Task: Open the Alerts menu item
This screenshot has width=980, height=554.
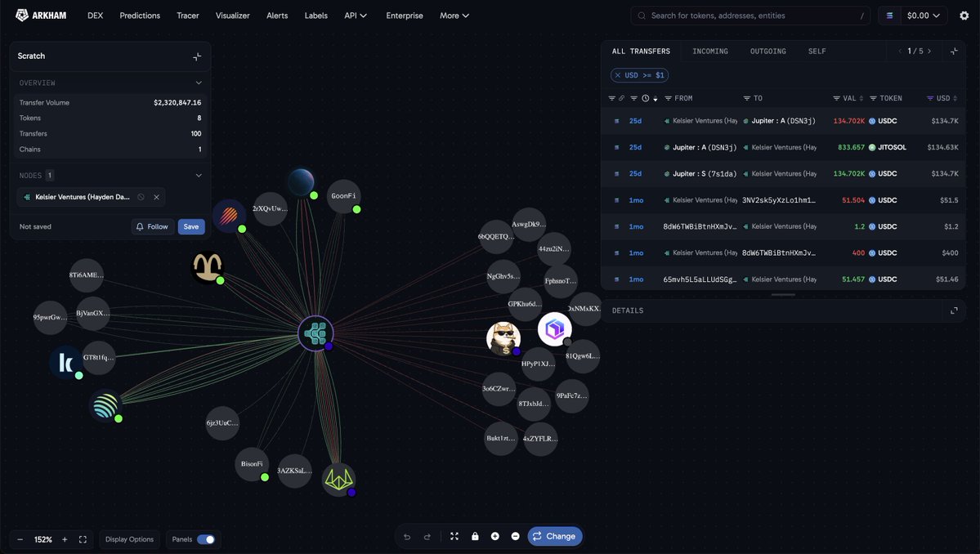Action: coord(277,16)
